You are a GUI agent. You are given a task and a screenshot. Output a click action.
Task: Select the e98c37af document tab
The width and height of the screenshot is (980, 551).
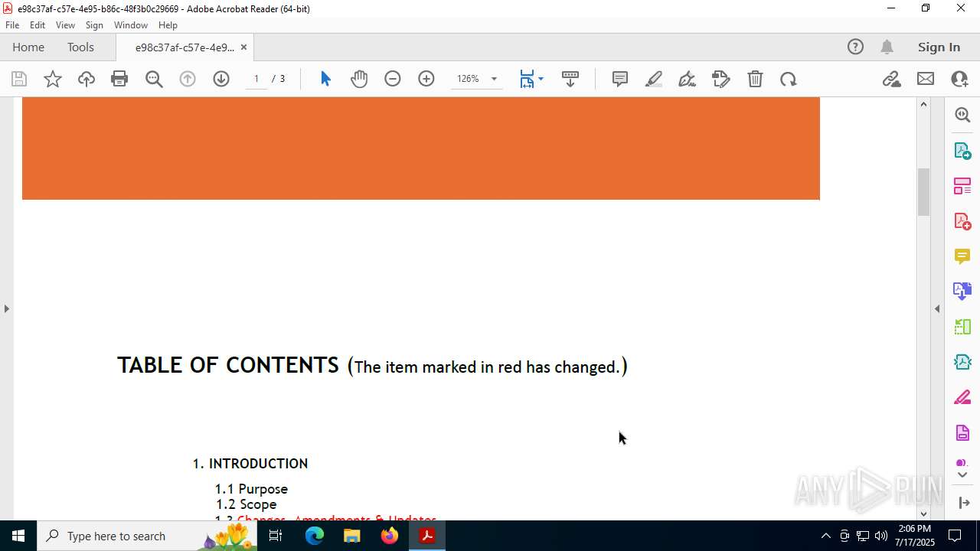185,47
